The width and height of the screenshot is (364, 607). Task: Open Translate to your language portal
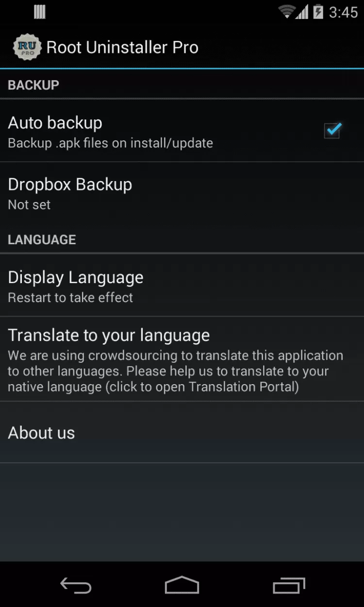[182, 359]
